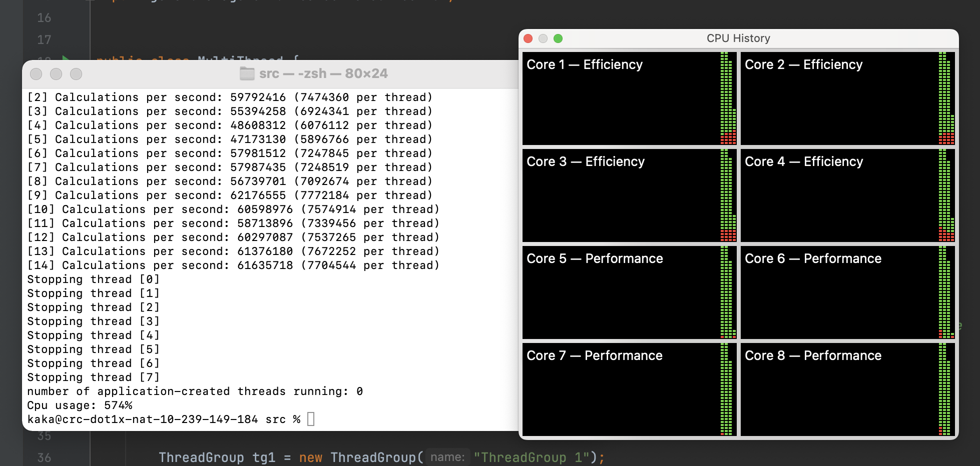Click the 'Stopping thread [5]' line
This screenshot has height=466, width=980.
[x=94, y=349]
